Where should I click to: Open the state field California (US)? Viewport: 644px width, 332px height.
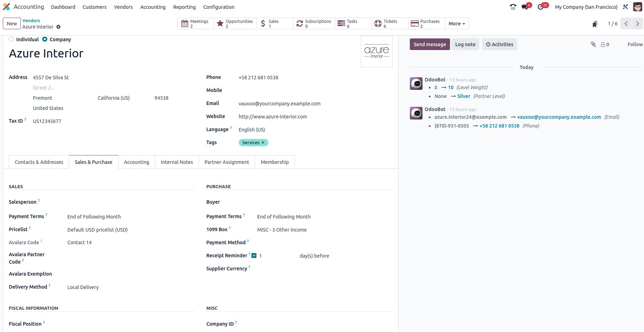[x=124, y=98]
